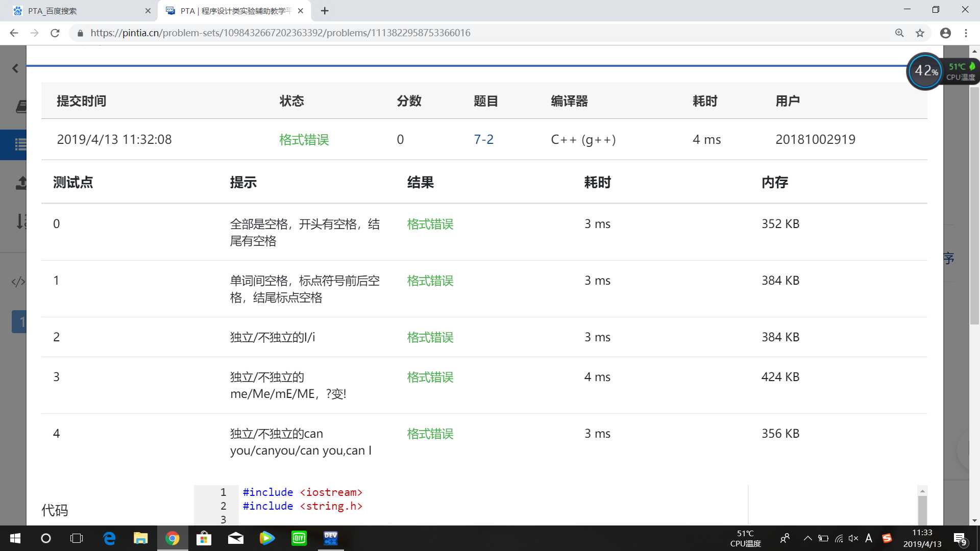980x551 pixels.
Task: Open the green play video app icon
Action: (267, 538)
